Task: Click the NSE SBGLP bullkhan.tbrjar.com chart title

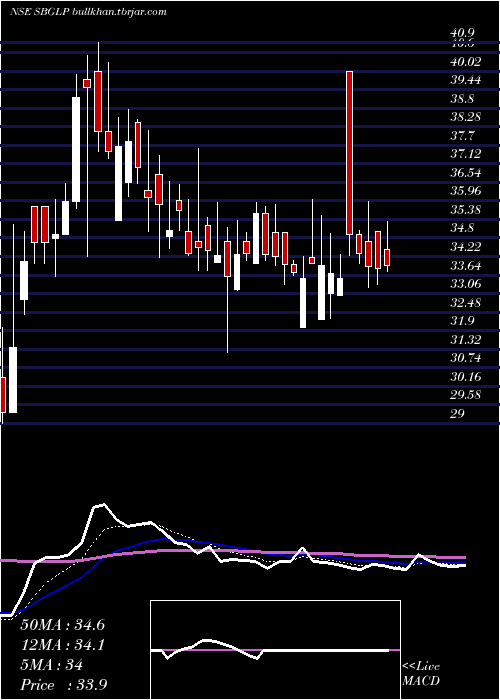Action: (88, 12)
